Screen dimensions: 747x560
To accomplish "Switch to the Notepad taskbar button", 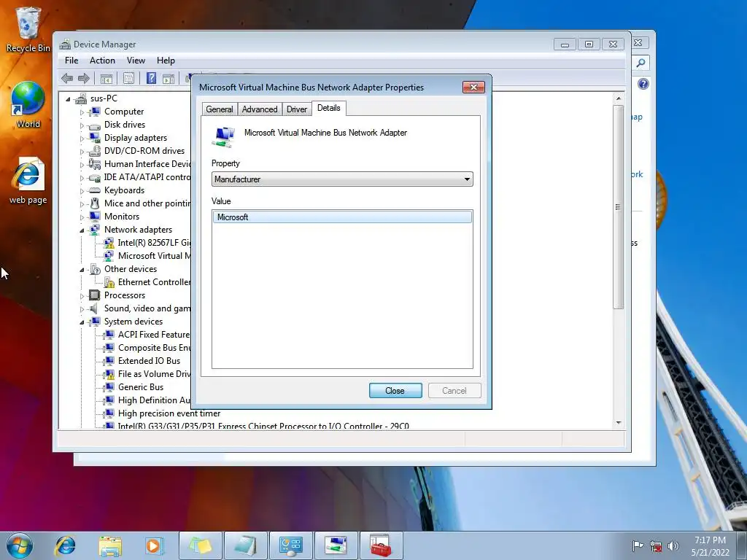I will tap(246, 545).
